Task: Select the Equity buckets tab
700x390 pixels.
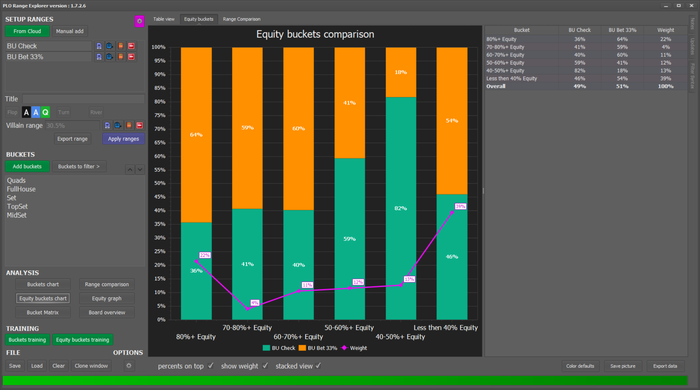Action: pos(199,19)
